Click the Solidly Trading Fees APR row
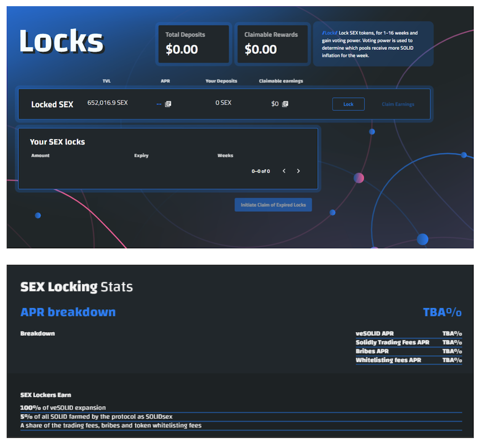485x448 pixels. click(409, 343)
